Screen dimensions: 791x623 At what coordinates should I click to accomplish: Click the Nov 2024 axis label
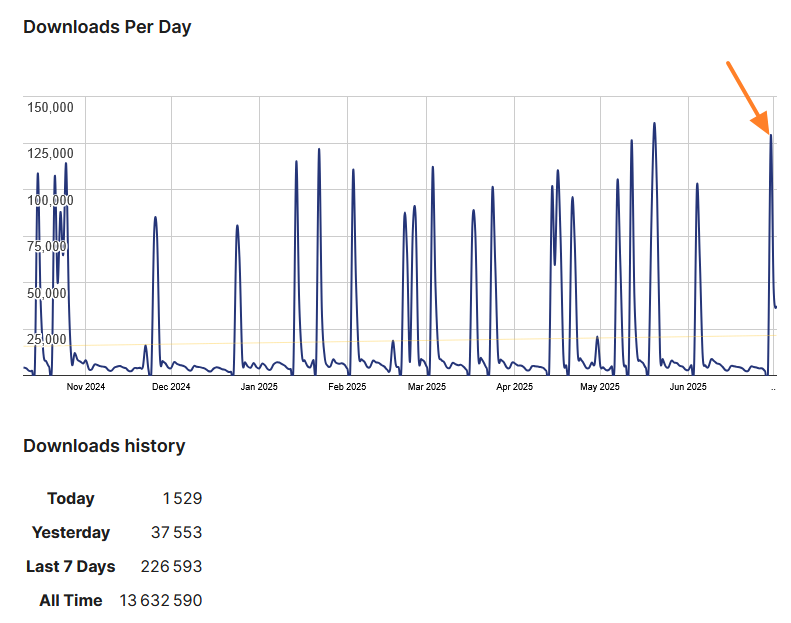86,387
